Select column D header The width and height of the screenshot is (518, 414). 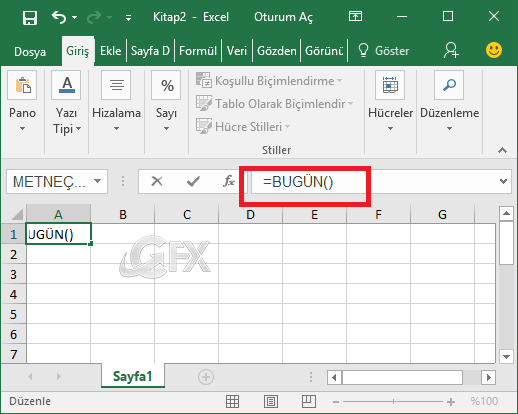click(x=250, y=214)
